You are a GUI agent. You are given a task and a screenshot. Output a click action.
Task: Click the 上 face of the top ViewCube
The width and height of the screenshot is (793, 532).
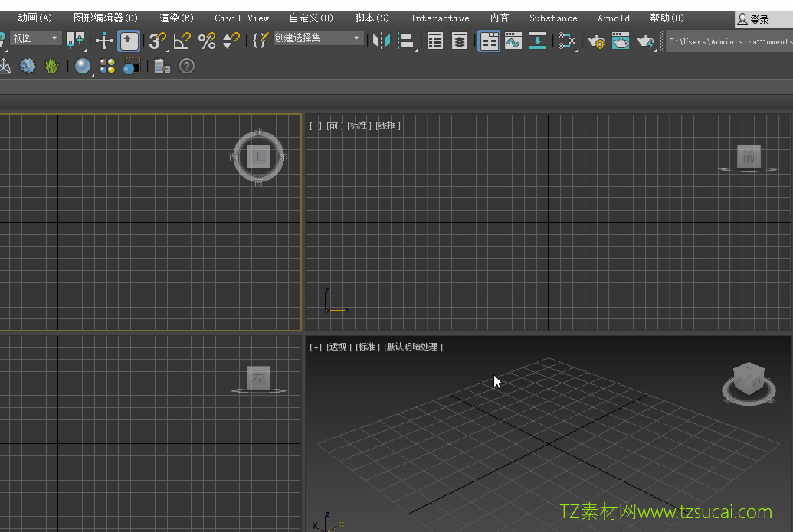point(258,157)
